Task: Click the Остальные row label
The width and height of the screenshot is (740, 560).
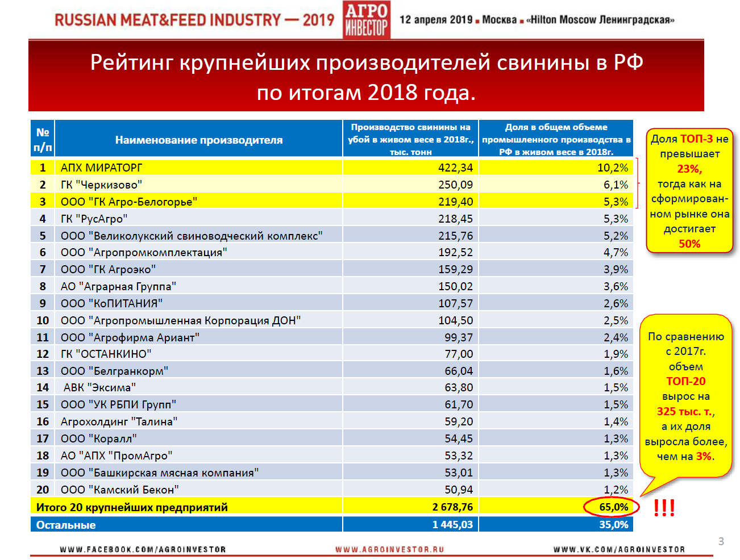Action: [66, 525]
